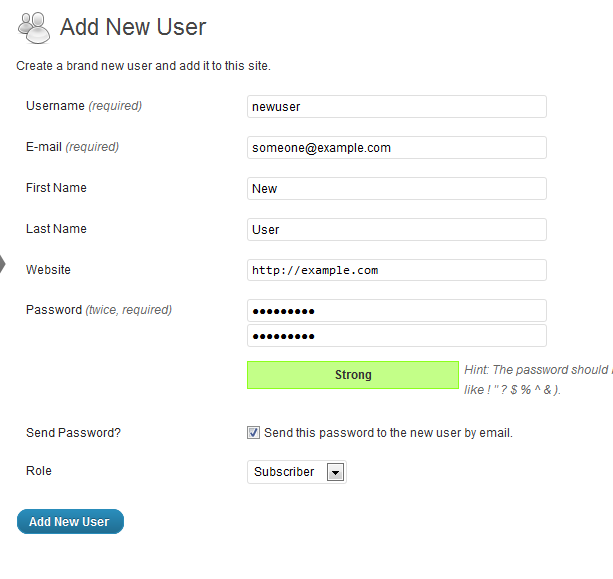The height and width of the screenshot is (579, 613).
Task: Click the Role label text
Action: (x=39, y=471)
